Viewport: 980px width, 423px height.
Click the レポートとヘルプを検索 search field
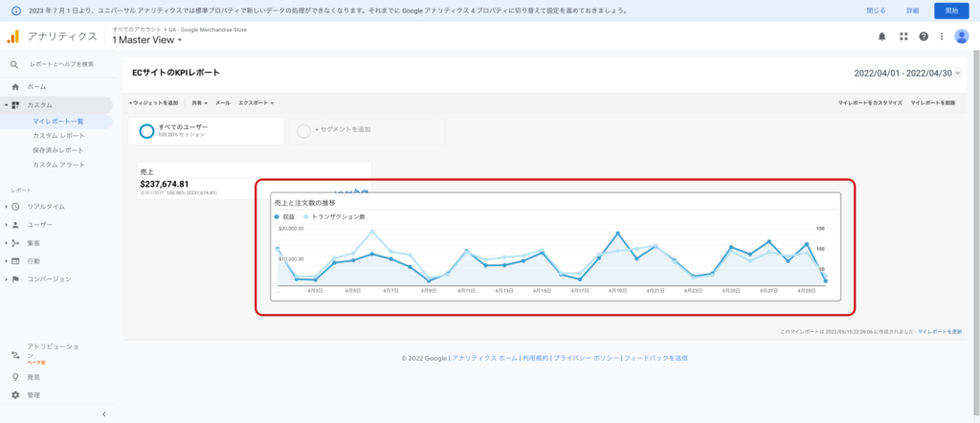61,64
